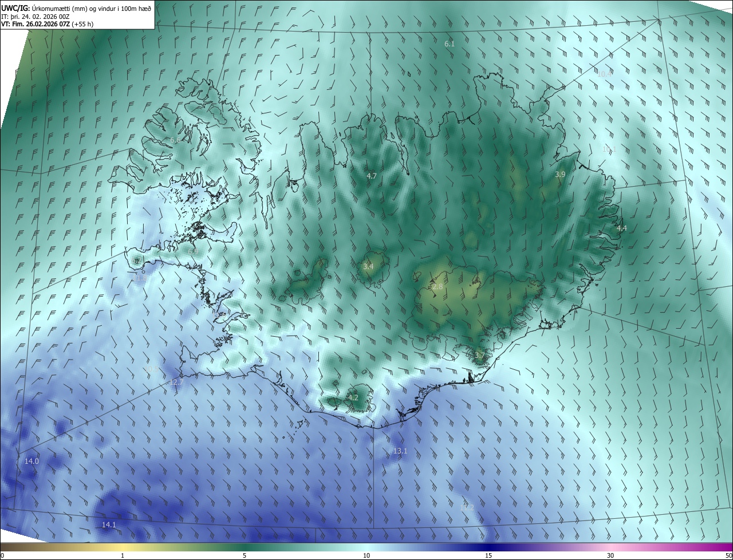This screenshot has width=733, height=560.
Task: Click the 4.4 value on the east coast
Action: click(x=622, y=228)
